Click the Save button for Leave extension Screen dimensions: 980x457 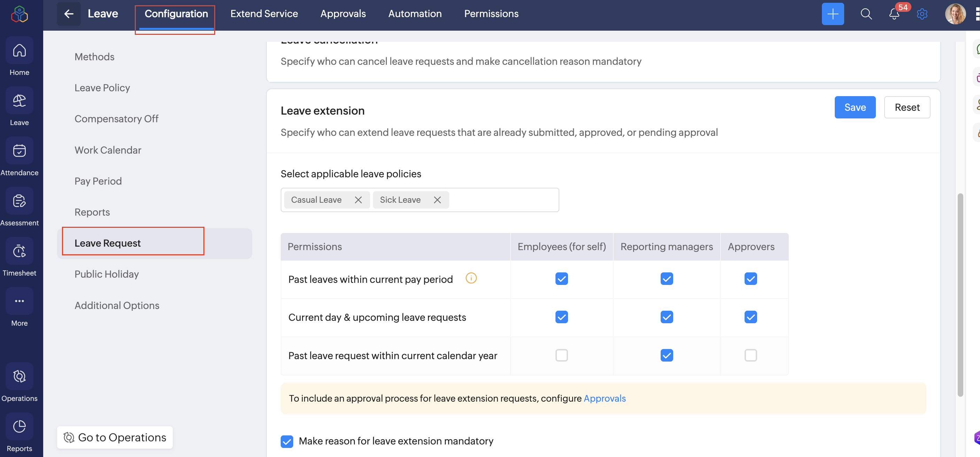855,107
